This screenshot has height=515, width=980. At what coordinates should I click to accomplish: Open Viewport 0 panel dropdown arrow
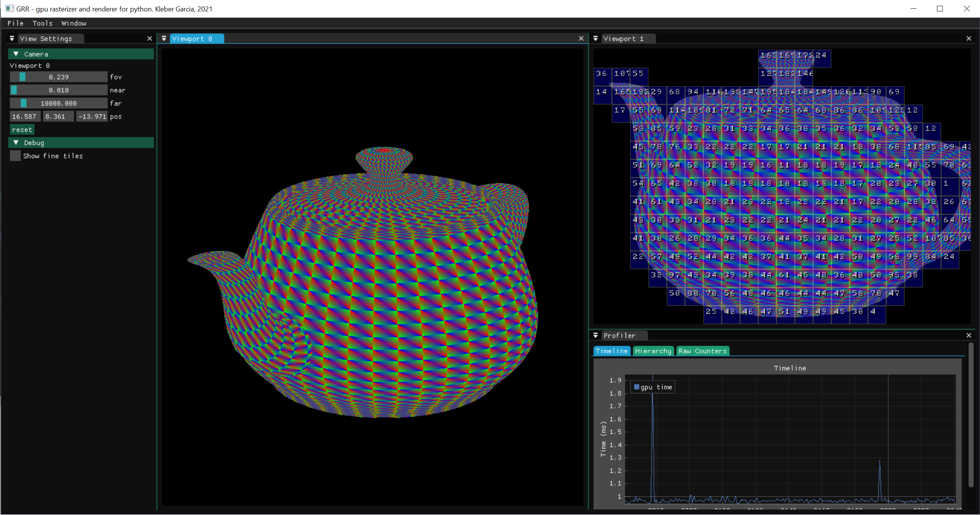(164, 39)
